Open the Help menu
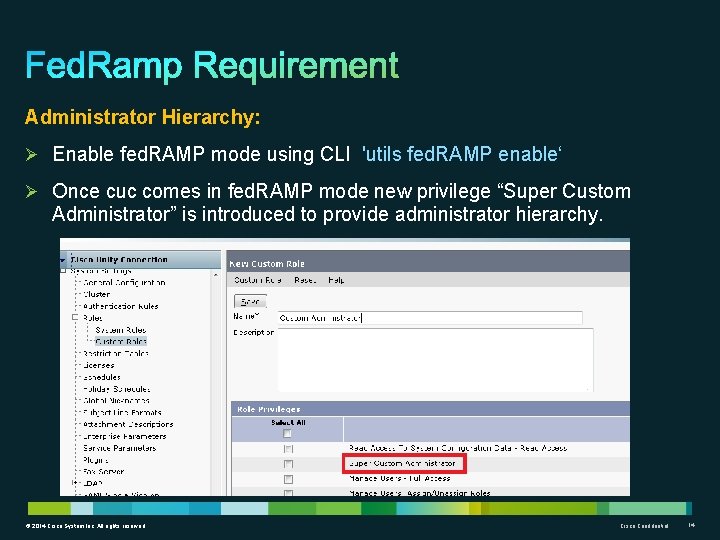The width and height of the screenshot is (720, 540). click(336, 280)
